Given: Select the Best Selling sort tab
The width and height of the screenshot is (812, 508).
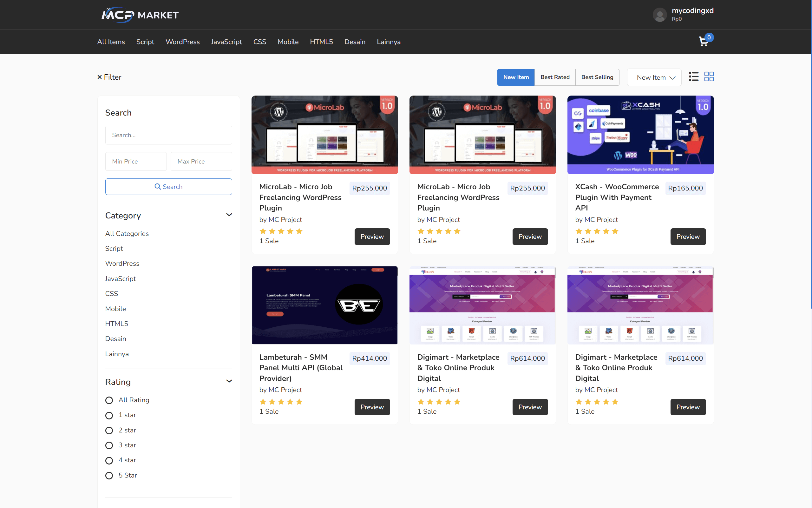Looking at the screenshot, I should click(597, 77).
